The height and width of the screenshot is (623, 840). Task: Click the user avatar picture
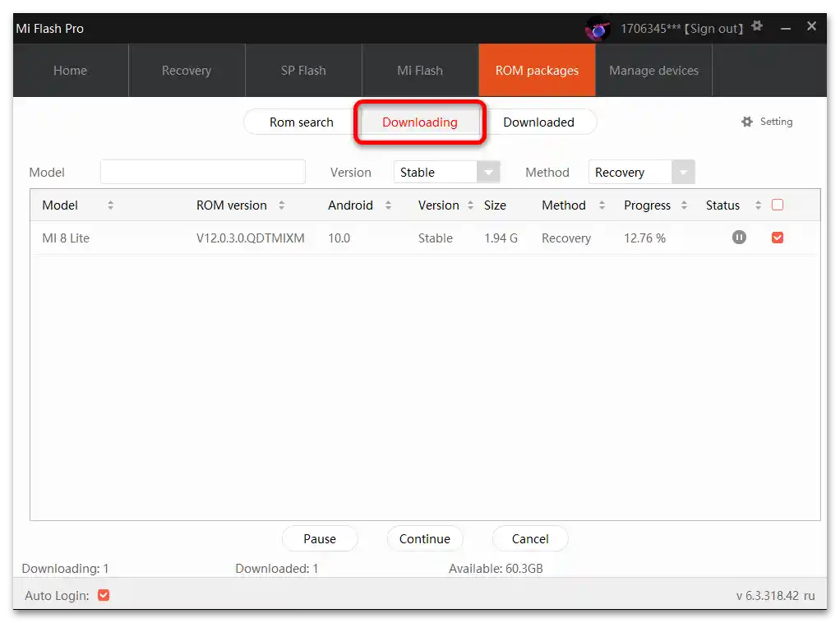pos(598,29)
